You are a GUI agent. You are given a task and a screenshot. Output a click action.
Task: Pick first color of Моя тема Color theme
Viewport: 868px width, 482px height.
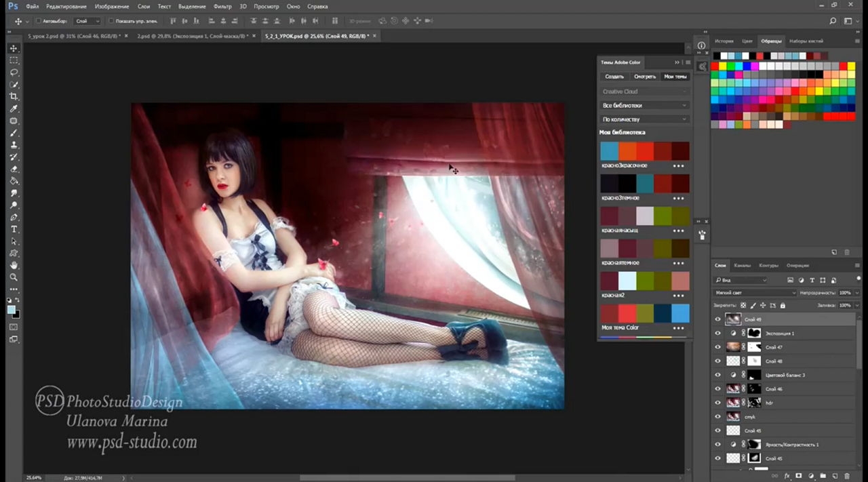(x=610, y=313)
